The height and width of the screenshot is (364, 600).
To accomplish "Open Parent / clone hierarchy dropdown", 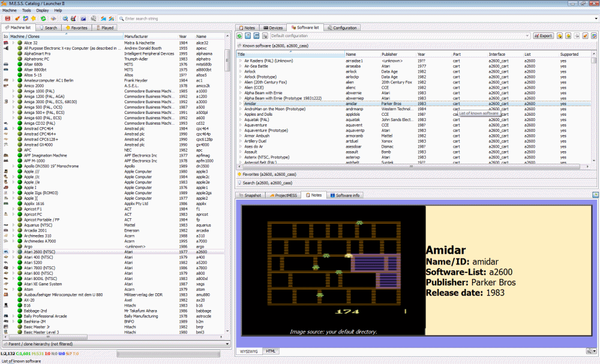I will pos(116,344).
